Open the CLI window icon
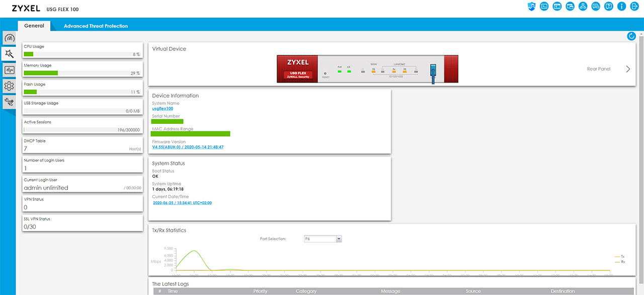 557,7
